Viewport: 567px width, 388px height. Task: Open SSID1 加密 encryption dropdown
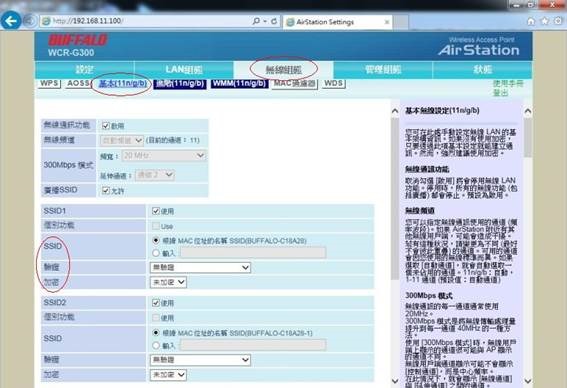(168, 282)
